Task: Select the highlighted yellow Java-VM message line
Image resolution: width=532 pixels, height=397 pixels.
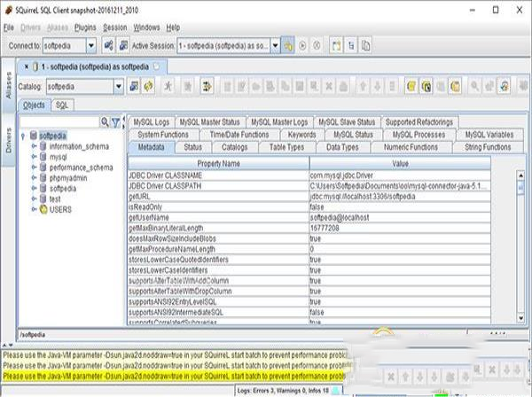Action: click(x=175, y=376)
